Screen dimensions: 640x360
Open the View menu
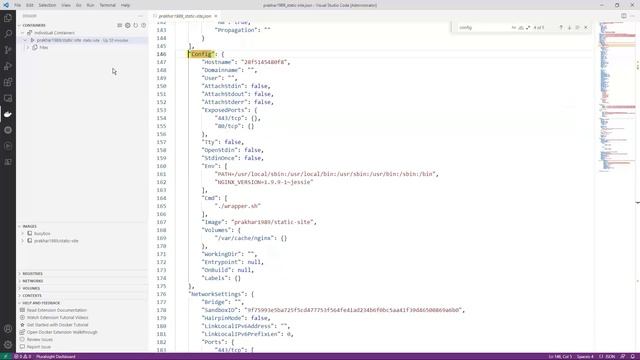(x=66, y=5)
